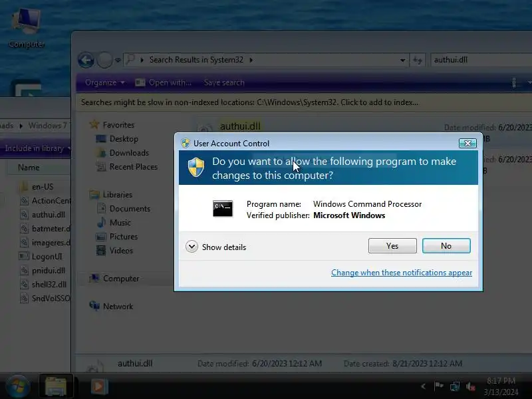Show hidden tray icons arrow
Viewport: 532px width, 399px height.
click(x=423, y=386)
